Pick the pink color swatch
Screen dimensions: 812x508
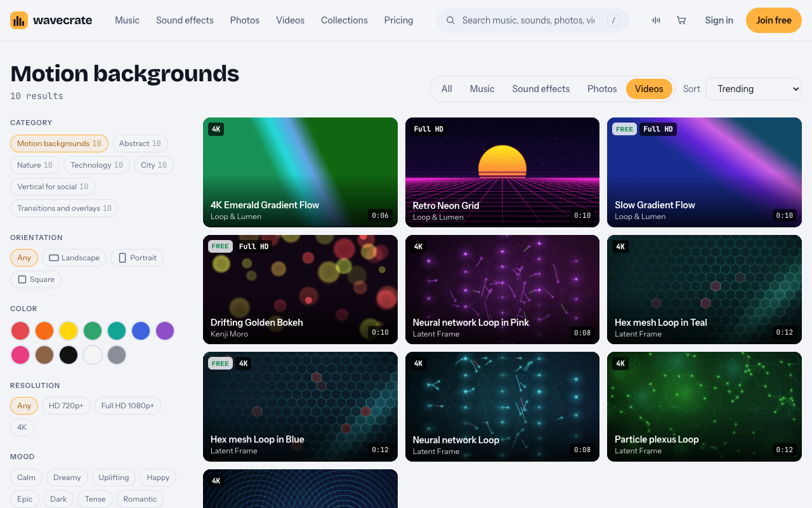tap(20, 355)
